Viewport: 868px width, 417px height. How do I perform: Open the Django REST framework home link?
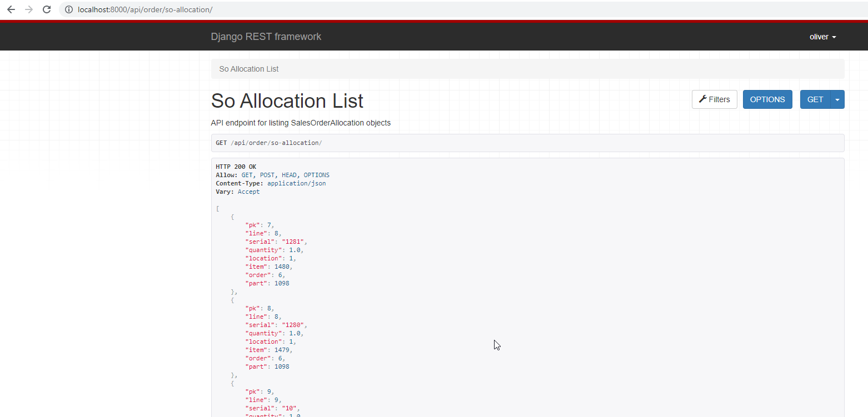pyautogui.click(x=266, y=37)
